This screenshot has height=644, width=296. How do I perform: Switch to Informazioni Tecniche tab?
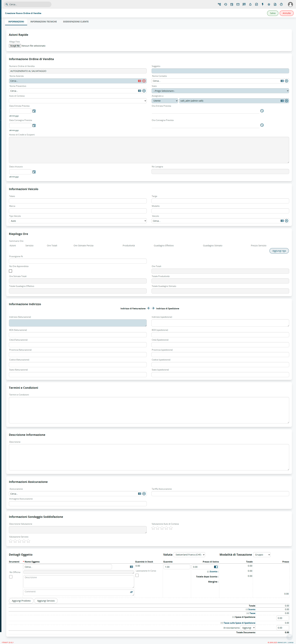(44, 22)
